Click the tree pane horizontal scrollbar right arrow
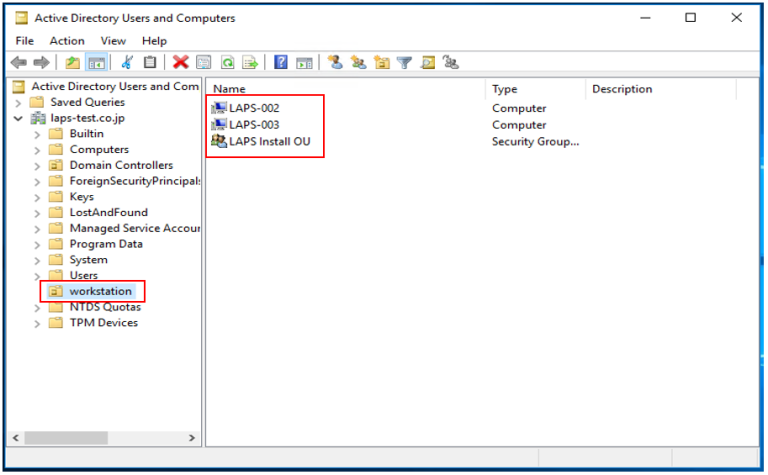 tap(193, 438)
